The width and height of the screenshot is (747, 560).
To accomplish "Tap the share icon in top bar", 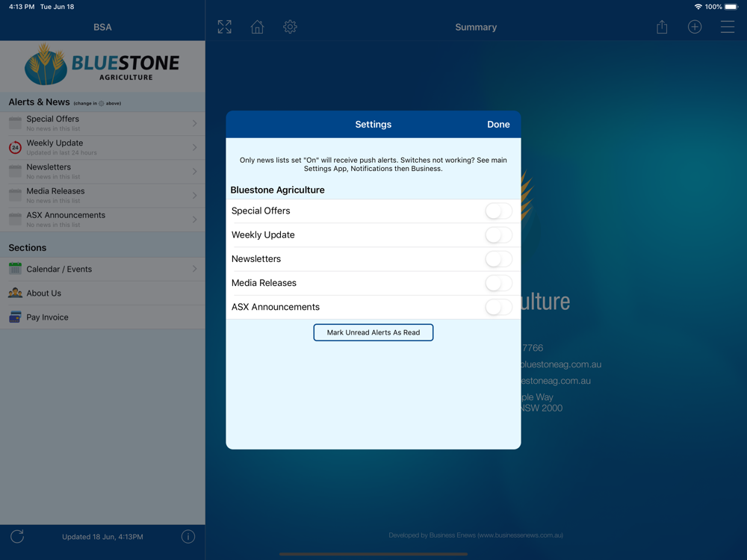I will point(662,27).
